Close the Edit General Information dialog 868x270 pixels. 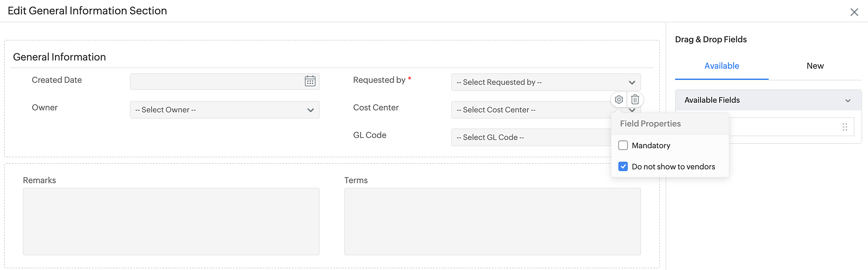click(x=854, y=12)
